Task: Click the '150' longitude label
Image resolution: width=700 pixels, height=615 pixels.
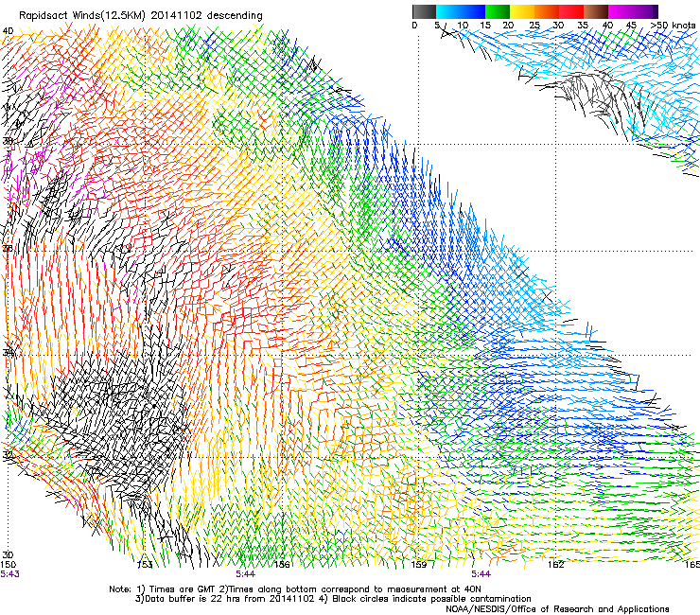Action: pos(8,565)
